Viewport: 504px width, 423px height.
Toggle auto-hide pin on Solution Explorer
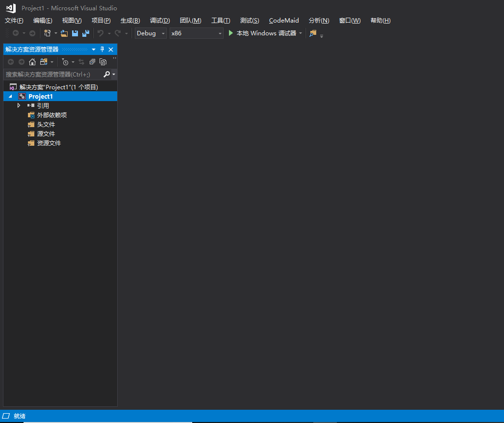(102, 49)
